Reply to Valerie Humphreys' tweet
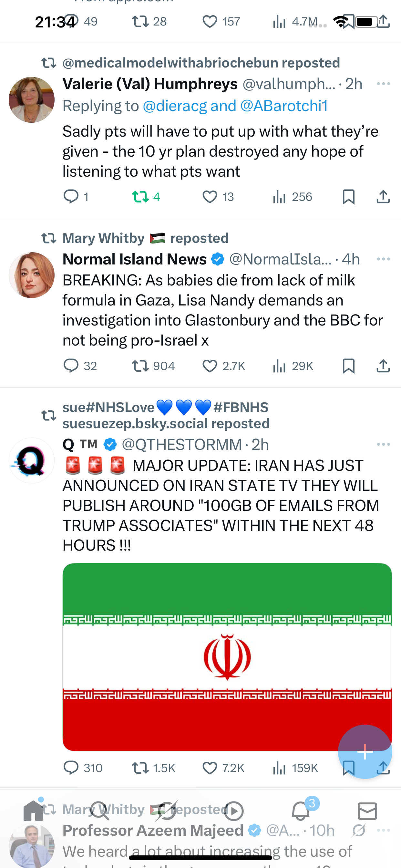The image size is (401, 868). click(76, 196)
